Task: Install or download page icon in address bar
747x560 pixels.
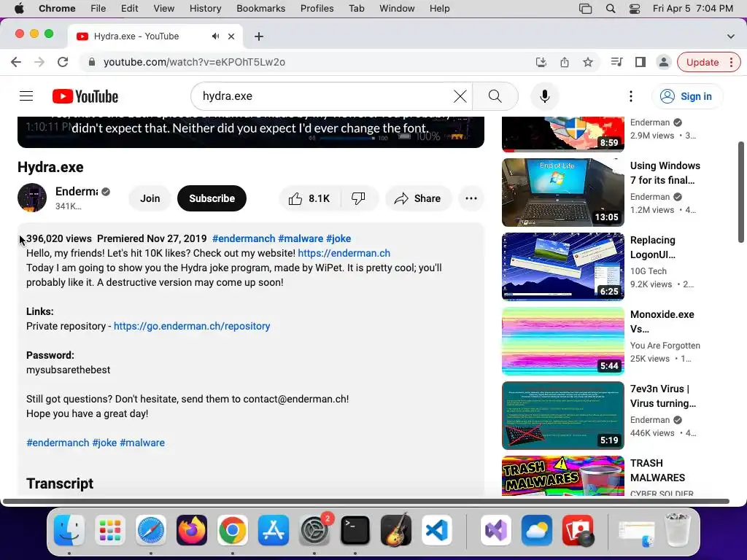Action: pyautogui.click(x=541, y=62)
